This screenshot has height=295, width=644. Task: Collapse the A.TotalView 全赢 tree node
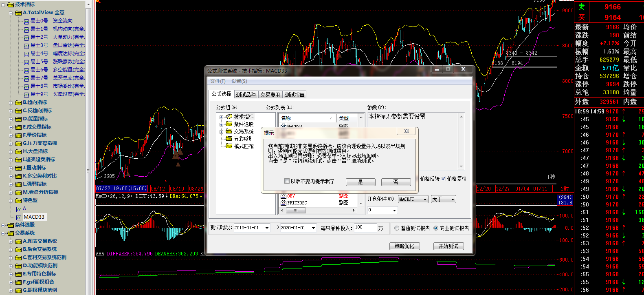click(11, 13)
